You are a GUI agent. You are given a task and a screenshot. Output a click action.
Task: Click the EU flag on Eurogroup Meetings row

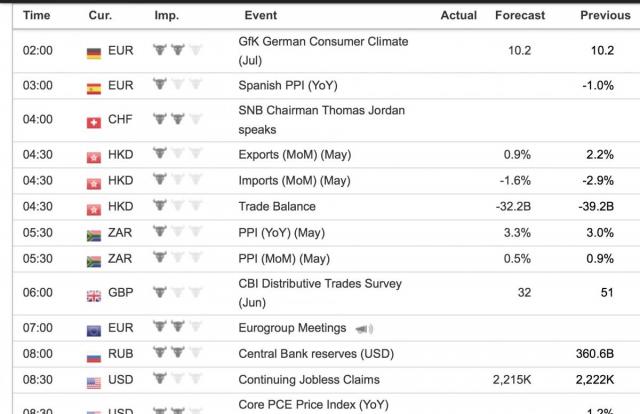[95, 328]
